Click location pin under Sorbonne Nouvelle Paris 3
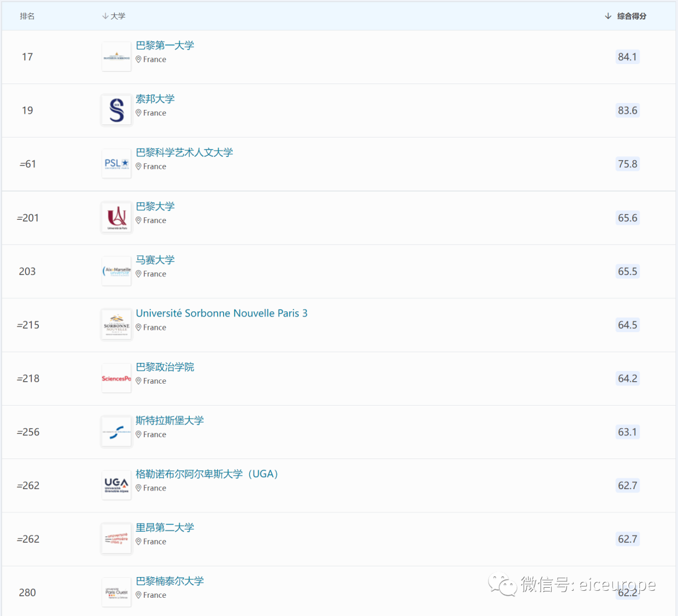This screenshot has height=616, width=678. coord(138,328)
